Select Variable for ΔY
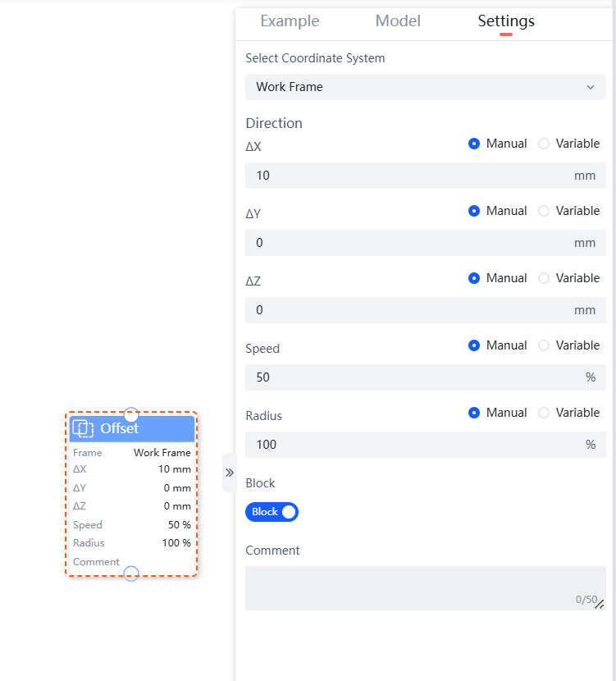 [544, 211]
